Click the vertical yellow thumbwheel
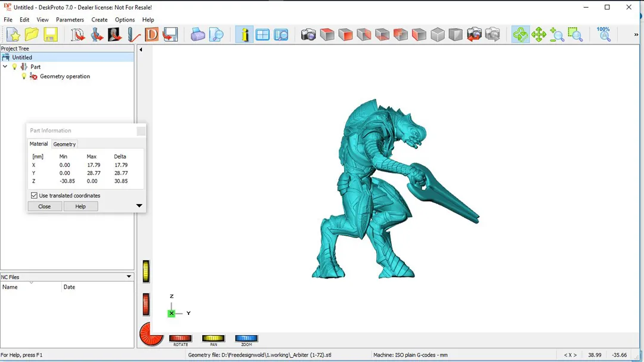This screenshot has width=644, height=362. coord(146,271)
